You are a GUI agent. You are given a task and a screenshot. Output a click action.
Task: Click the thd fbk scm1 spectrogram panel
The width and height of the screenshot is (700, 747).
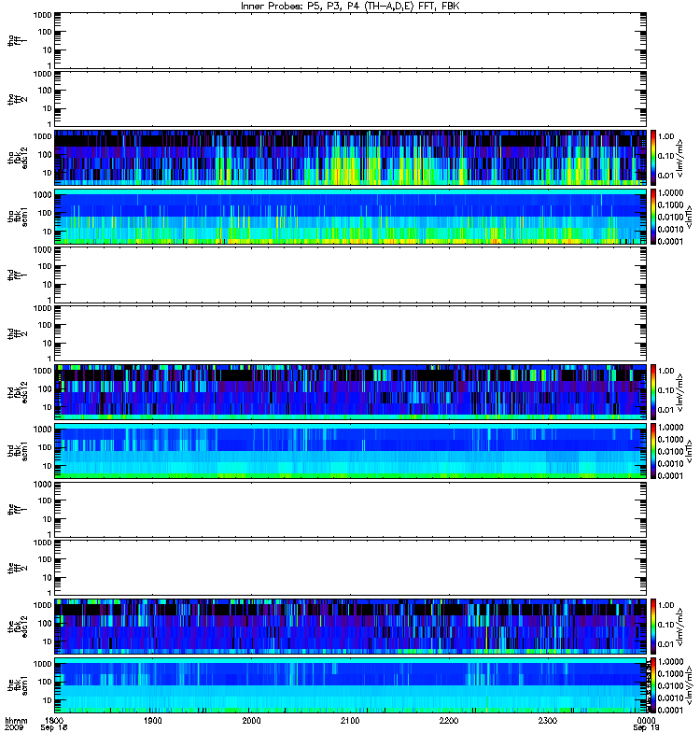point(351,451)
